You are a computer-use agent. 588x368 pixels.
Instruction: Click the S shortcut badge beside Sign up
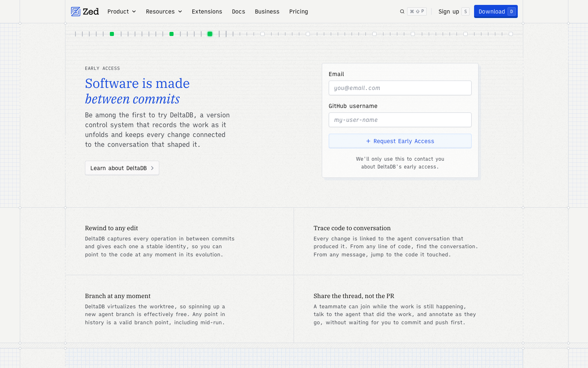pos(465,11)
